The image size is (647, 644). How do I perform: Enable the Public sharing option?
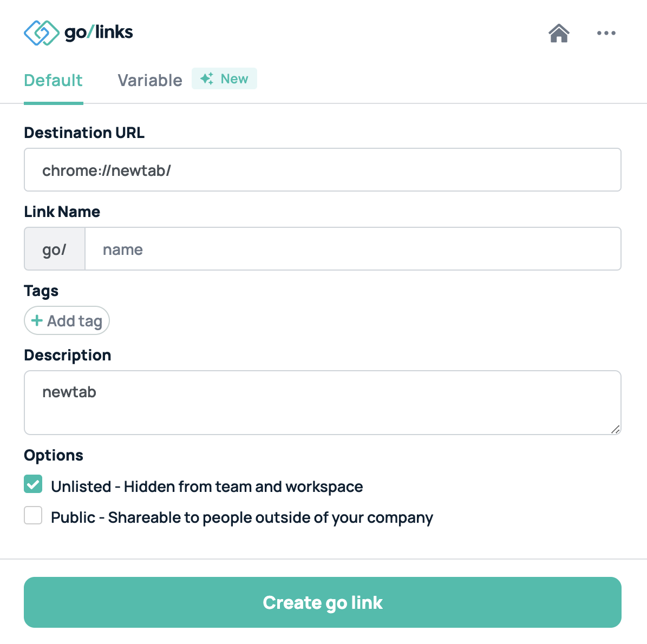click(x=32, y=515)
